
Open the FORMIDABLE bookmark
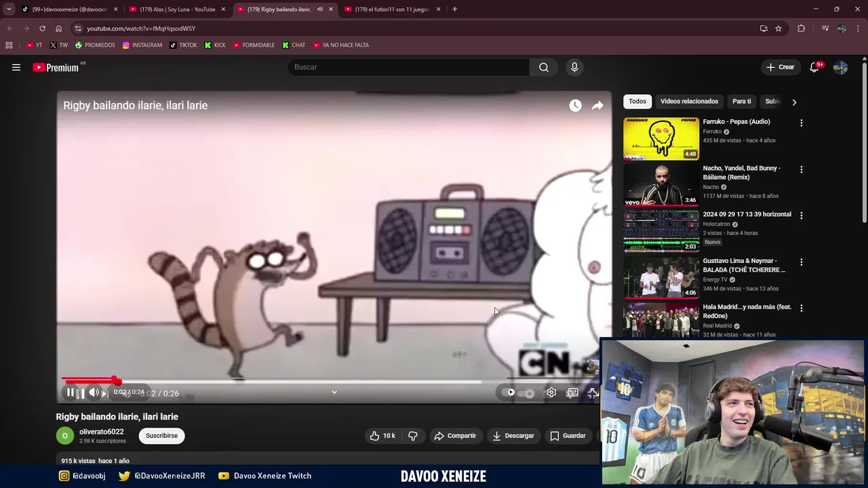[254, 45]
